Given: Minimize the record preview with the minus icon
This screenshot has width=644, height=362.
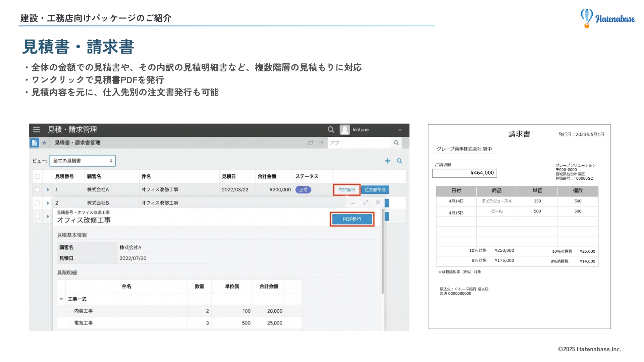Looking at the screenshot, I should 353,203.
